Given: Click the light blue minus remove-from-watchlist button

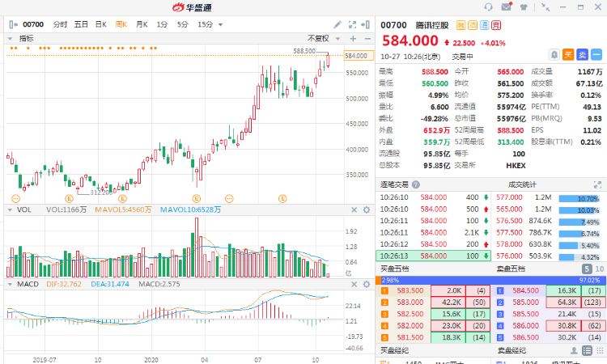Looking at the screenshot, I should point(596,55).
